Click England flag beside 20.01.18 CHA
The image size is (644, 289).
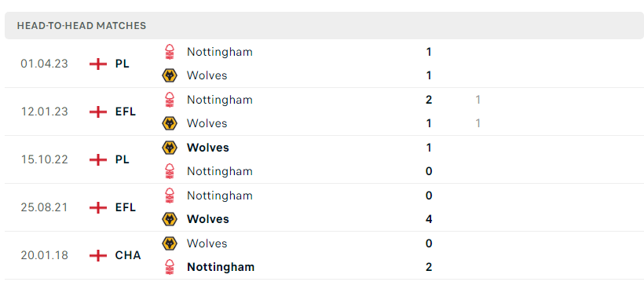click(97, 255)
